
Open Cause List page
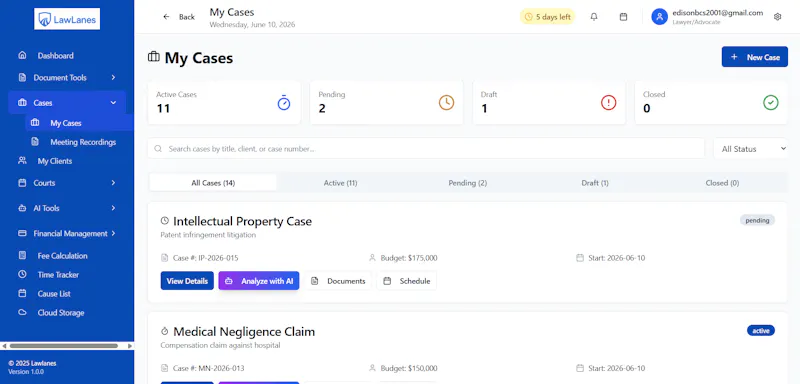[x=54, y=294]
